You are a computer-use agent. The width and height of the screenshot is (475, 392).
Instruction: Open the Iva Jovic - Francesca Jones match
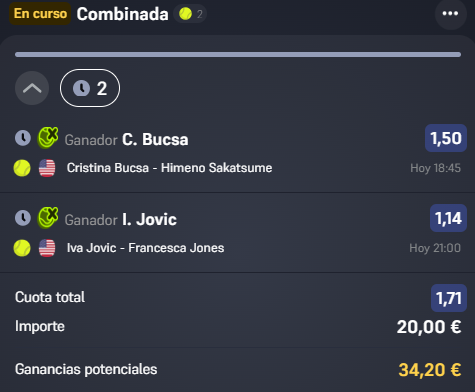[145, 248]
